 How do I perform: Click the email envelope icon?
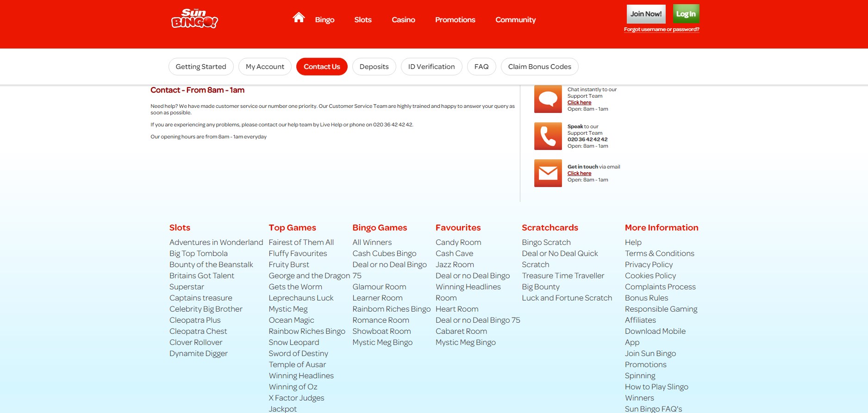pos(548,173)
